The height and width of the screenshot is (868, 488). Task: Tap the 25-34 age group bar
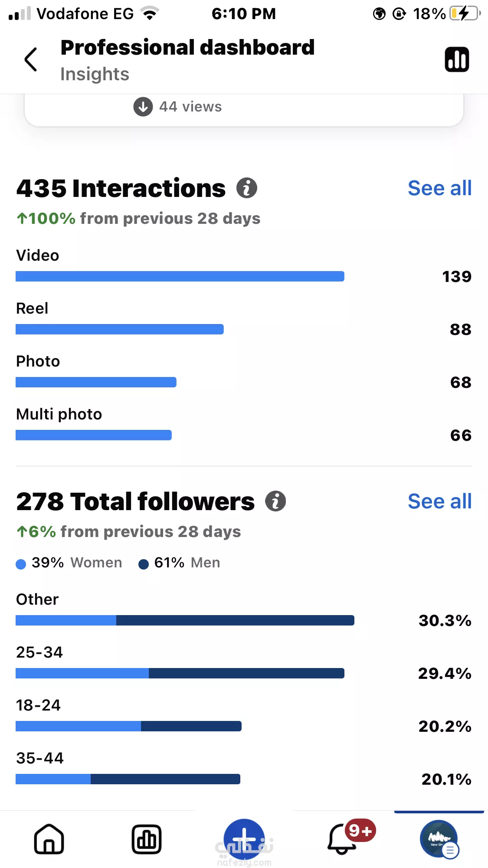180,673
